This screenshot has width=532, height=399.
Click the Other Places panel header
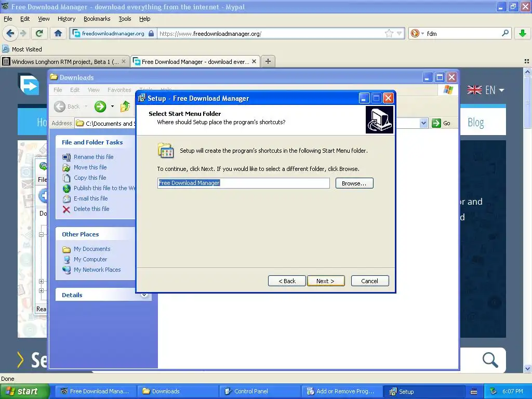click(x=81, y=234)
